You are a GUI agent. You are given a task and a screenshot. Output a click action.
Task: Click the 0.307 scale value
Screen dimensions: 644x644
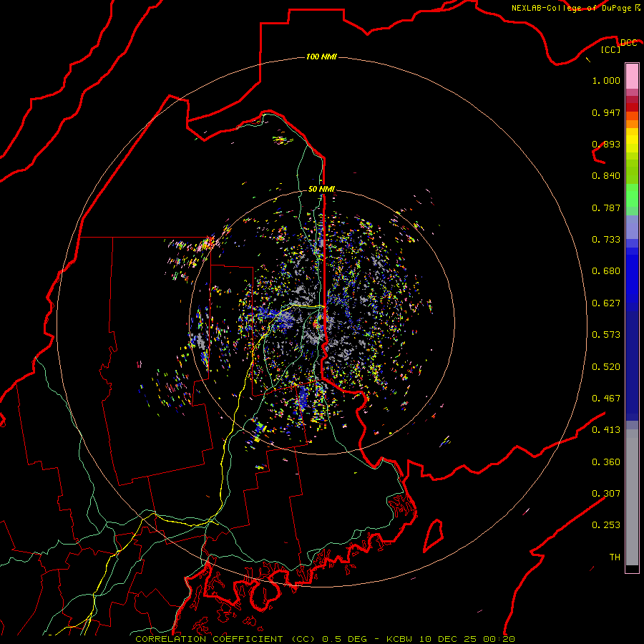[x=606, y=493]
